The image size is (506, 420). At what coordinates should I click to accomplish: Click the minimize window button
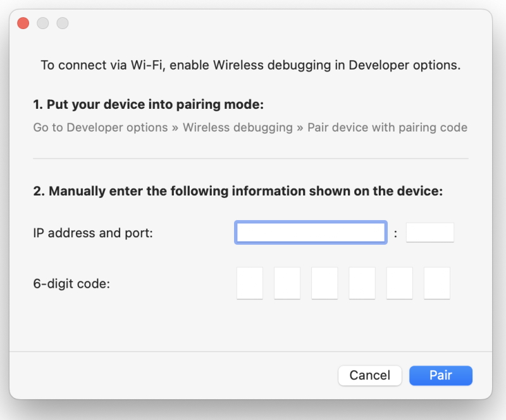[x=43, y=23]
